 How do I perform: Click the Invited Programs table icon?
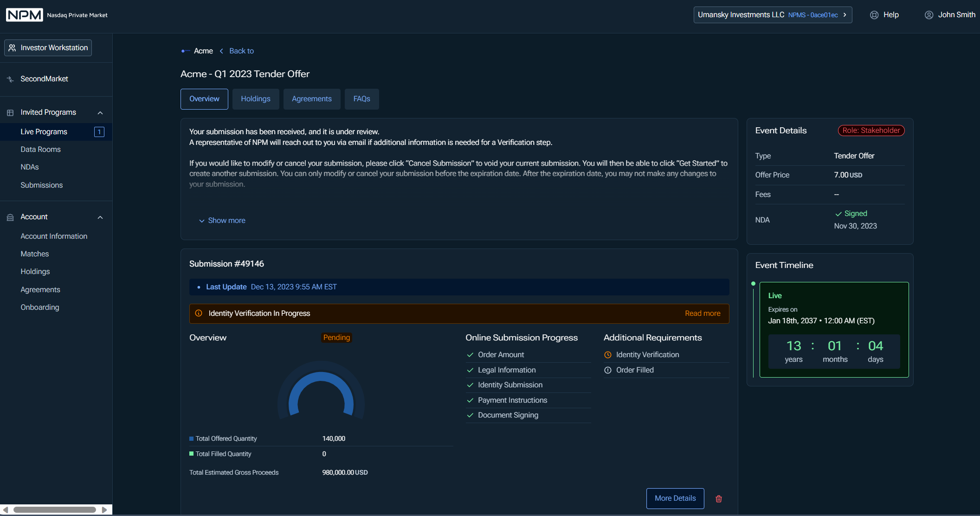10,113
